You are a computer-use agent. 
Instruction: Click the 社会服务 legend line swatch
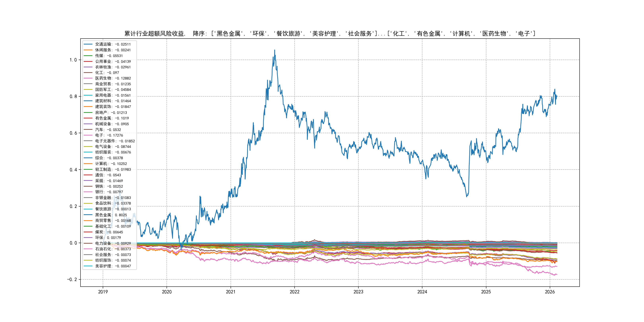(x=88, y=254)
